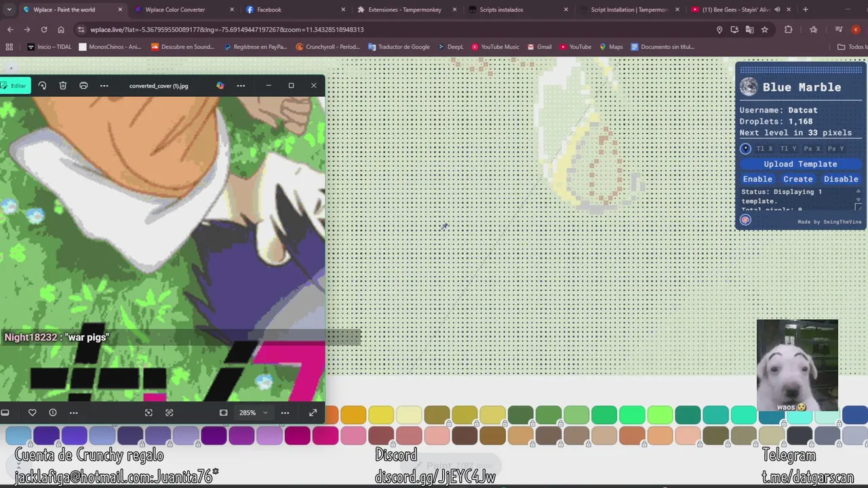Click Create in Blue Marble panel
The width and height of the screenshot is (868, 488).
click(x=797, y=179)
